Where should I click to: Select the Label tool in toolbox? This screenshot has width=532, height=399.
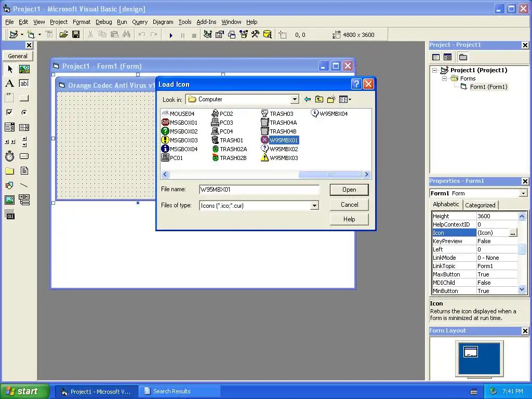coord(10,84)
